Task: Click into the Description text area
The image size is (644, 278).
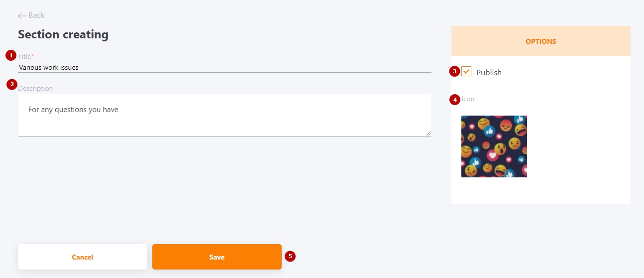Action: [224, 115]
